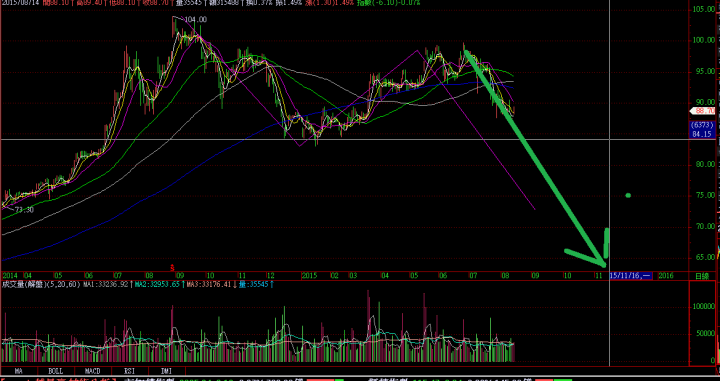720x381 pixels.
Task: Click the 65.00 price axis label
Action: coord(705,258)
